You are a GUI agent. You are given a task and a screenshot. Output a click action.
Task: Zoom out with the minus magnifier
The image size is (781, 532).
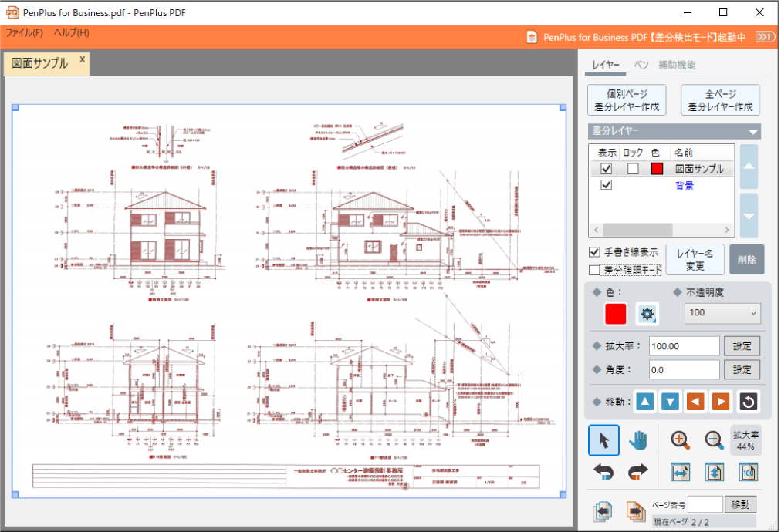click(715, 440)
